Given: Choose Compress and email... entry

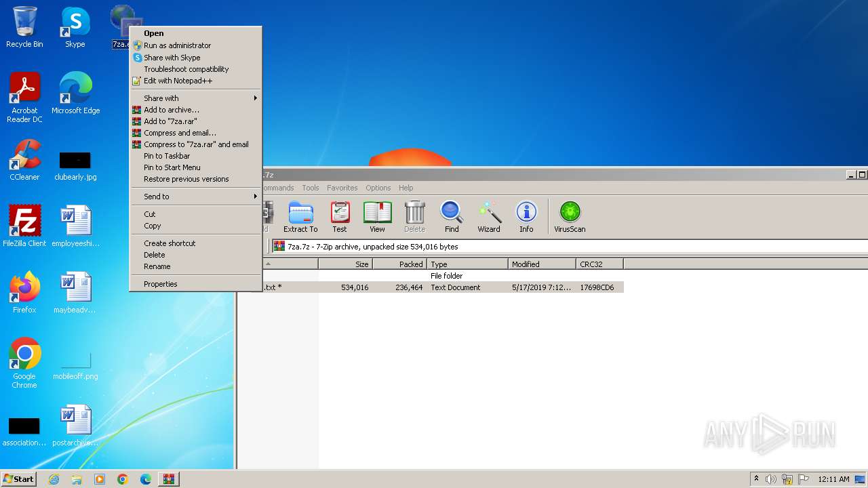Looking at the screenshot, I should [195, 133].
